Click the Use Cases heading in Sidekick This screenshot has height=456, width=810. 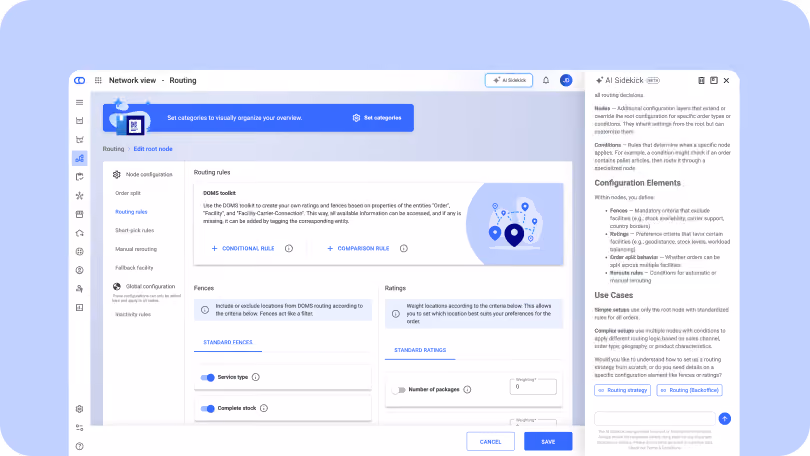point(613,295)
